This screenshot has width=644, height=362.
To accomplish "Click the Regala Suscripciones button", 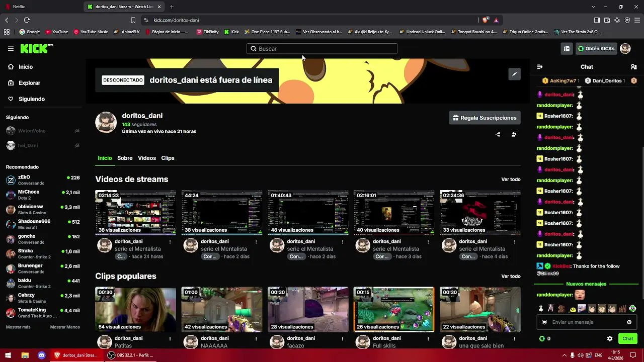I will [485, 118].
